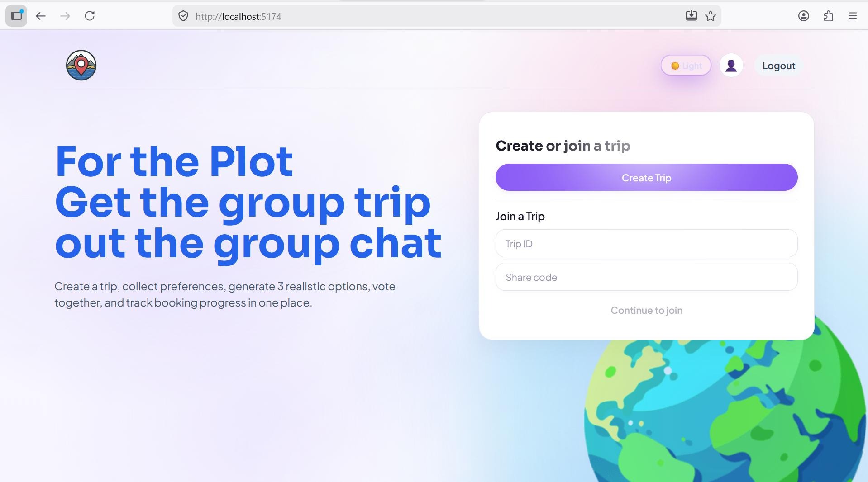
Task: Focus the Share code input field
Action: coord(646,277)
